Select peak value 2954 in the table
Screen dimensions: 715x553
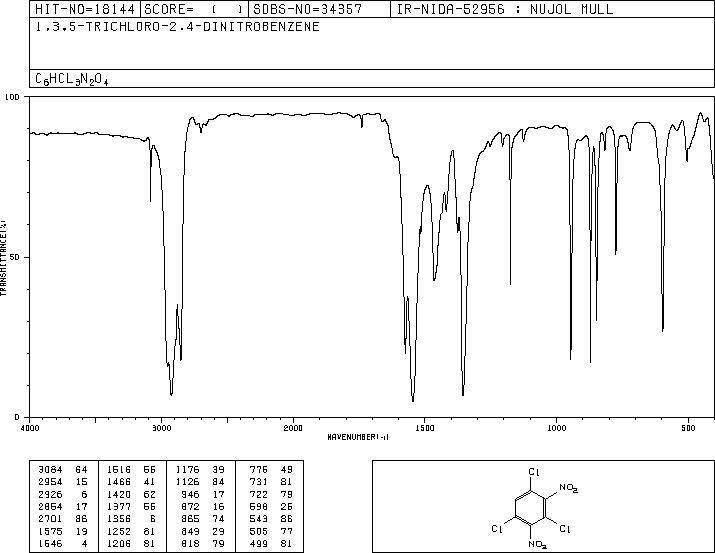tap(50, 482)
